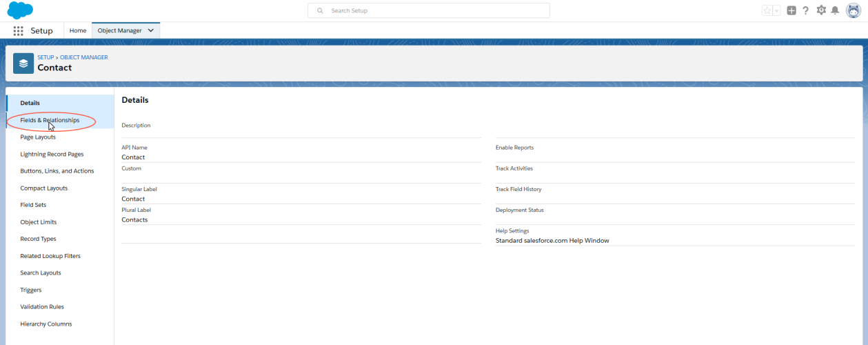
Task: Switch to the Home tab
Action: (x=78, y=30)
